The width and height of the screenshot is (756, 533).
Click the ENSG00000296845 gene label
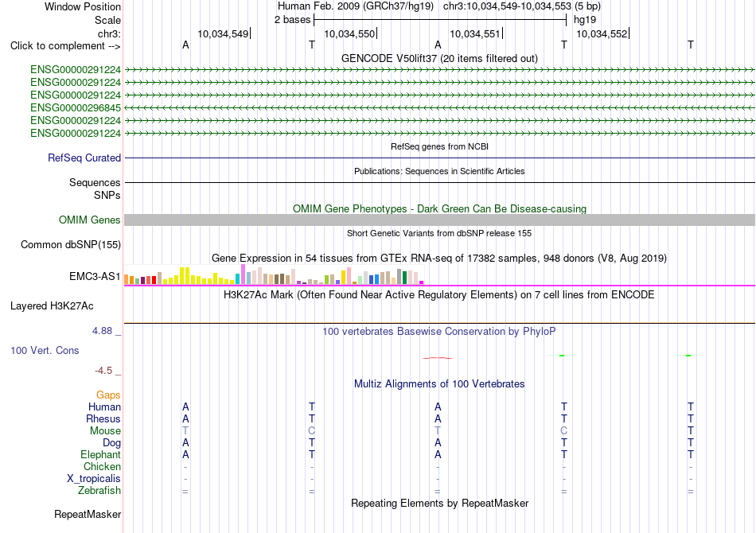[x=76, y=107]
